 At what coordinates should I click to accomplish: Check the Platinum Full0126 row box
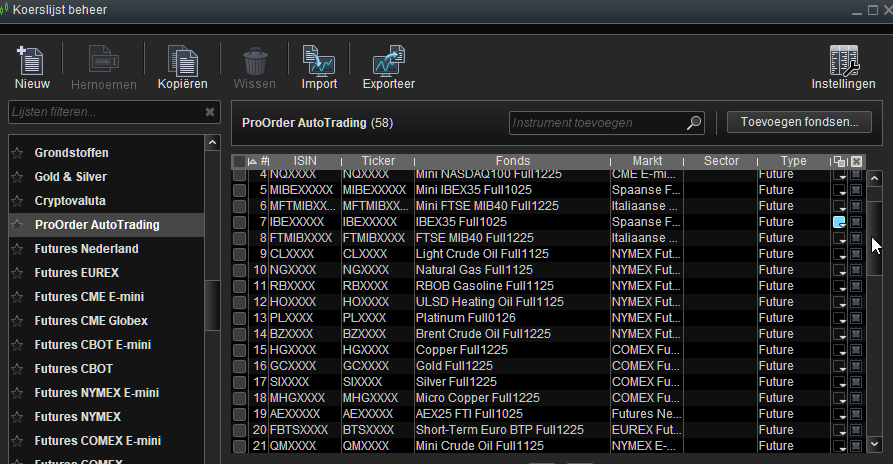pyautogui.click(x=239, y=318)
